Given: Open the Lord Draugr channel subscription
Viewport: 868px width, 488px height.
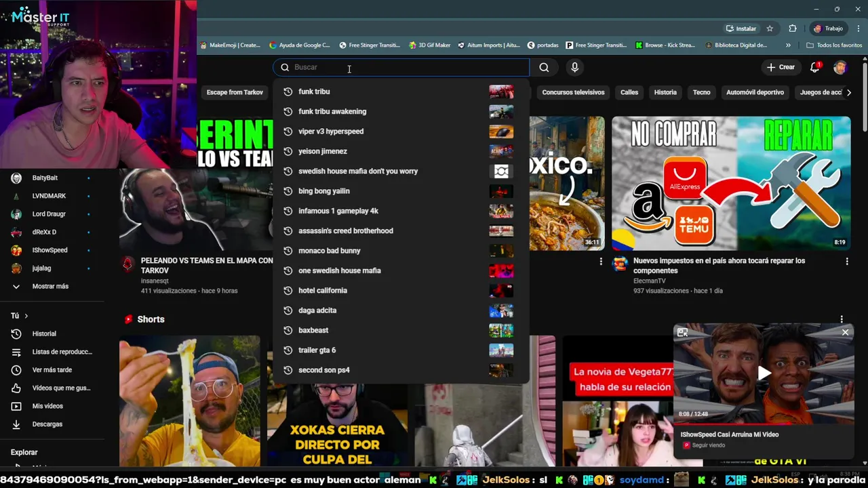Looking at the screenshot, I should [x=50, y=214].
